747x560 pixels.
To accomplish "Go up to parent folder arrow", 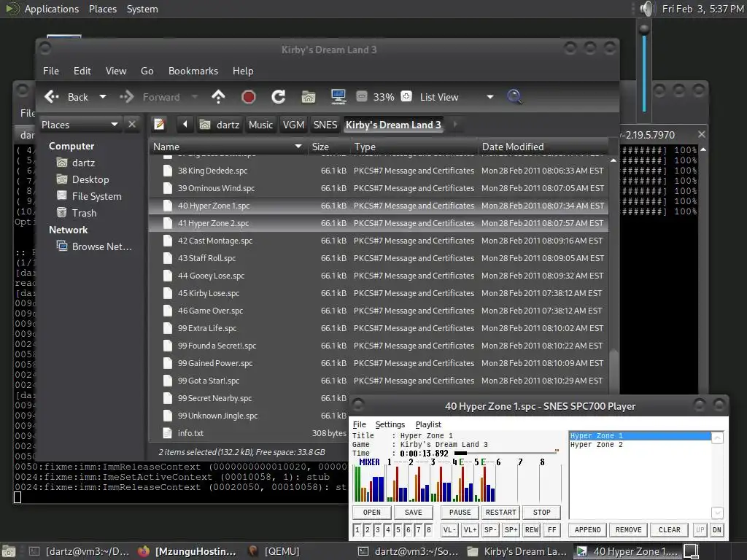I will [218, 97].
